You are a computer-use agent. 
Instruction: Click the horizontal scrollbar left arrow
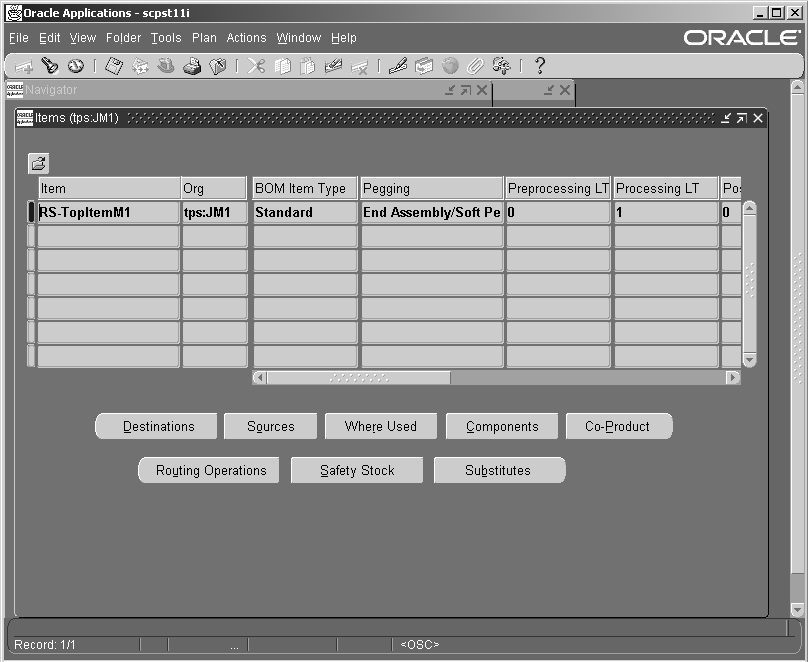tap(260, 378)
